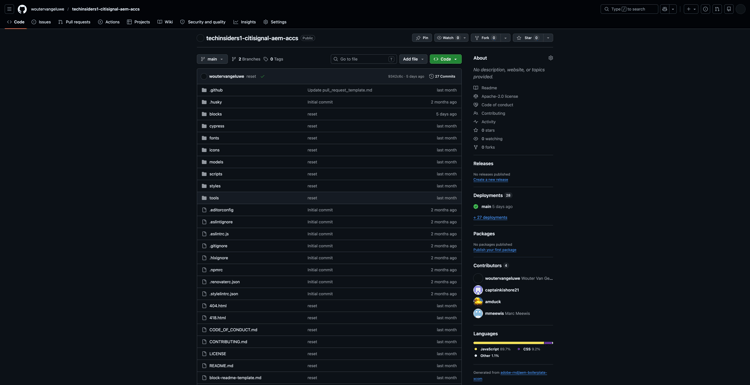Switch to the Actions tab
The width and height of the screenshot is (750, 385).
point(109,22)
